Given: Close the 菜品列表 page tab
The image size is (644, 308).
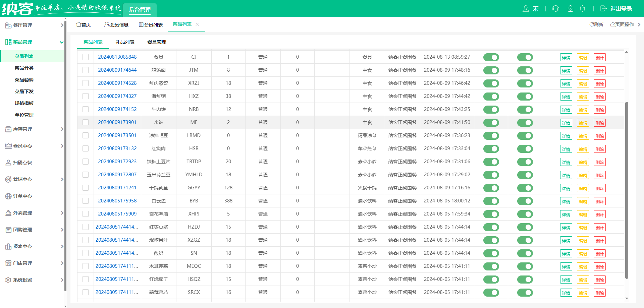Looking at the screenshot, I should click(197, 24).
